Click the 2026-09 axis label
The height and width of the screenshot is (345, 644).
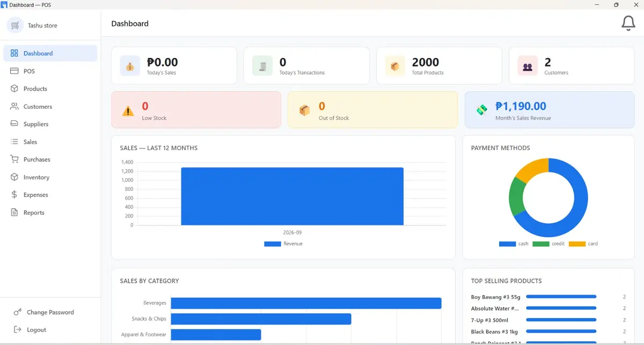point(292,233)
